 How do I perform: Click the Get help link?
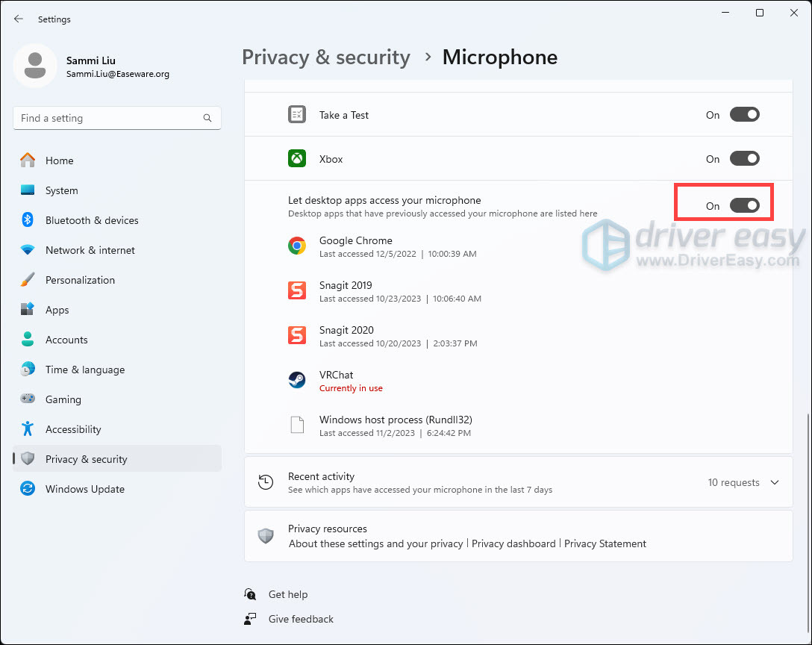[x=287, y=594]
